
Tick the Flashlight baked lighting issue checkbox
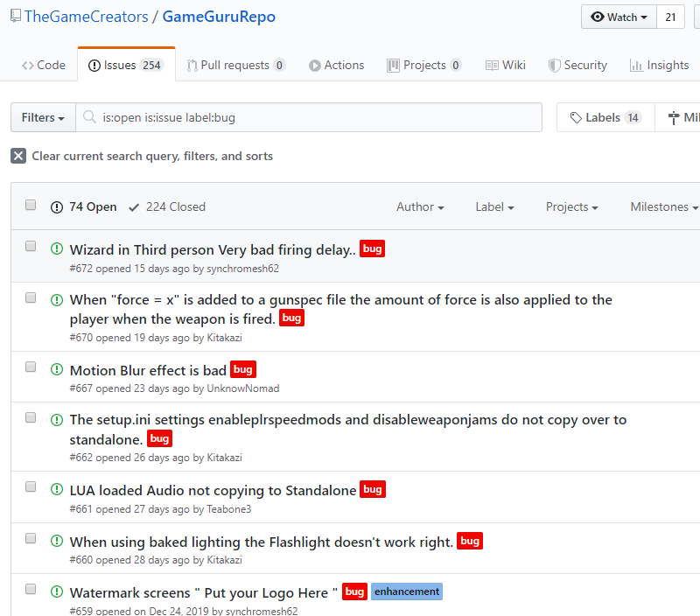point(31,538)
